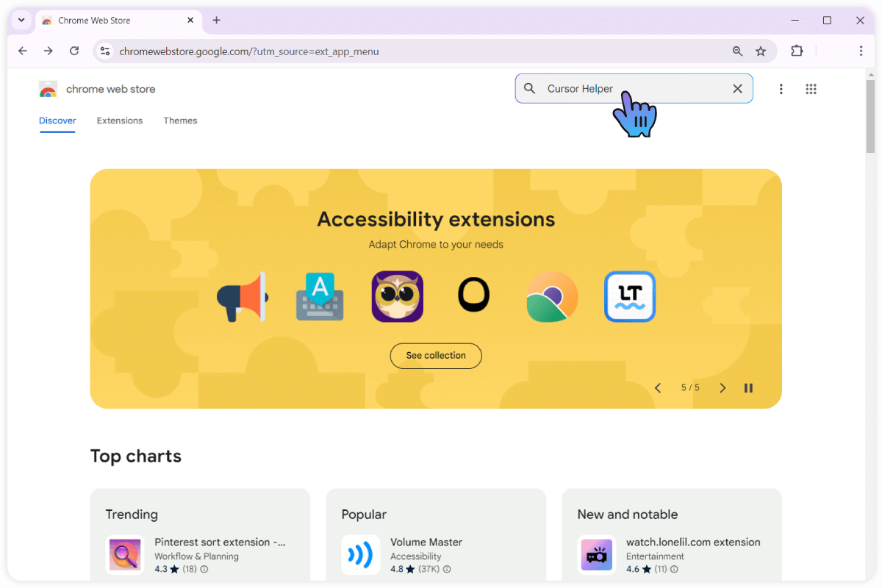Open the keyboard extension icon with letter A

320,297
